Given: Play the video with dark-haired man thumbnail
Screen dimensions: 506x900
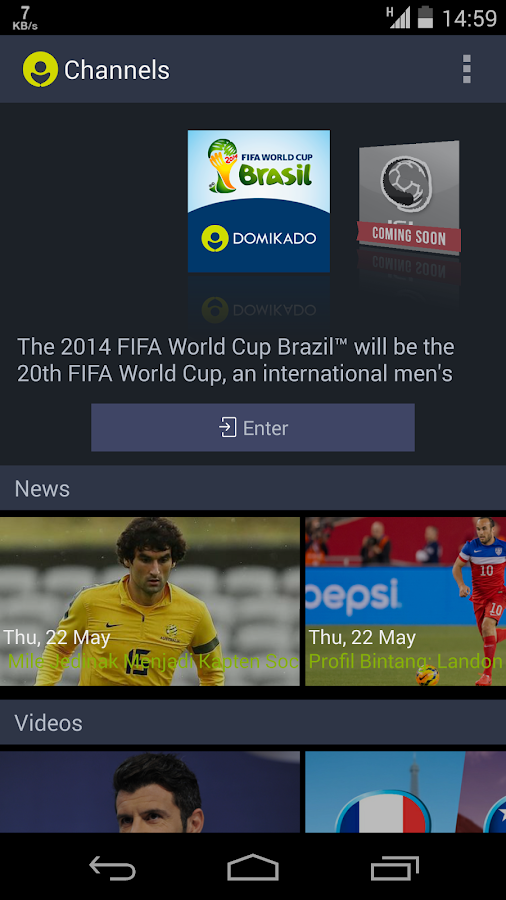Looking at the screenshot, I should coord(150,792).
